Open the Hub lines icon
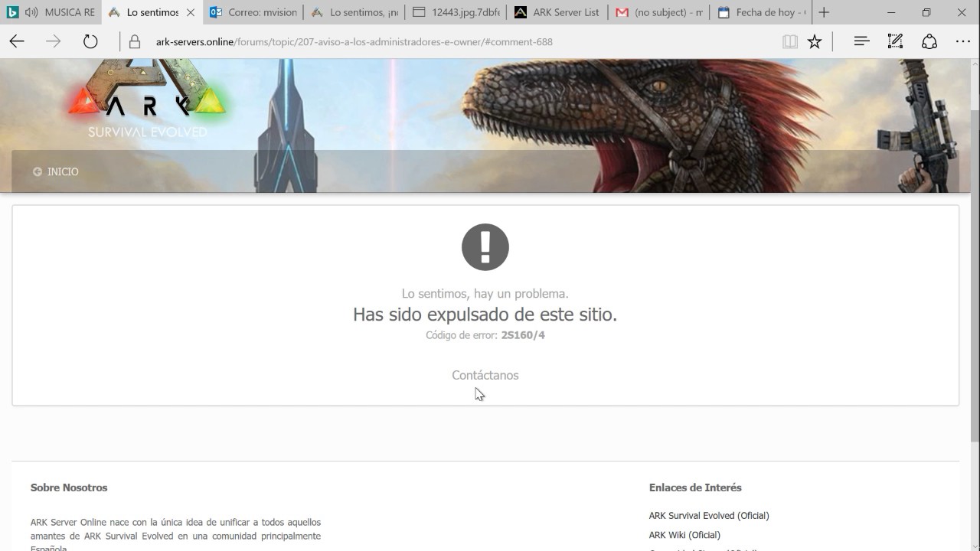The image size is (980, 551). (x=861, y=42)
